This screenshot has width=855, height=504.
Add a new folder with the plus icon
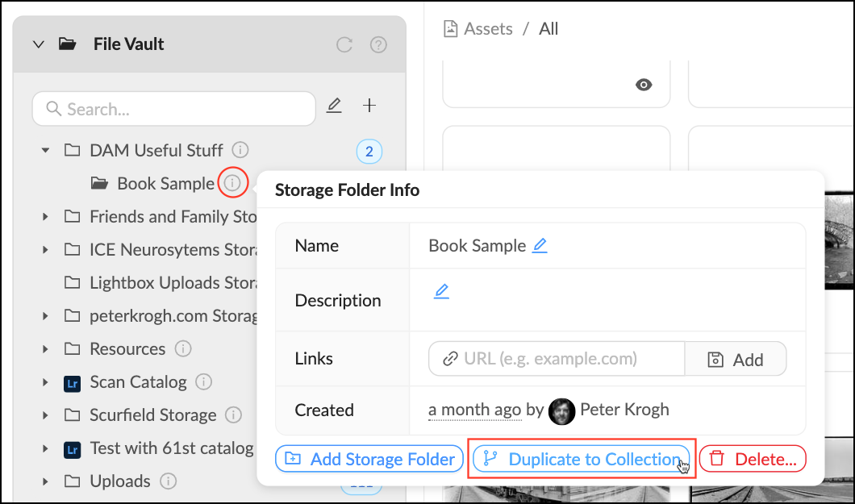click(369, 105)
